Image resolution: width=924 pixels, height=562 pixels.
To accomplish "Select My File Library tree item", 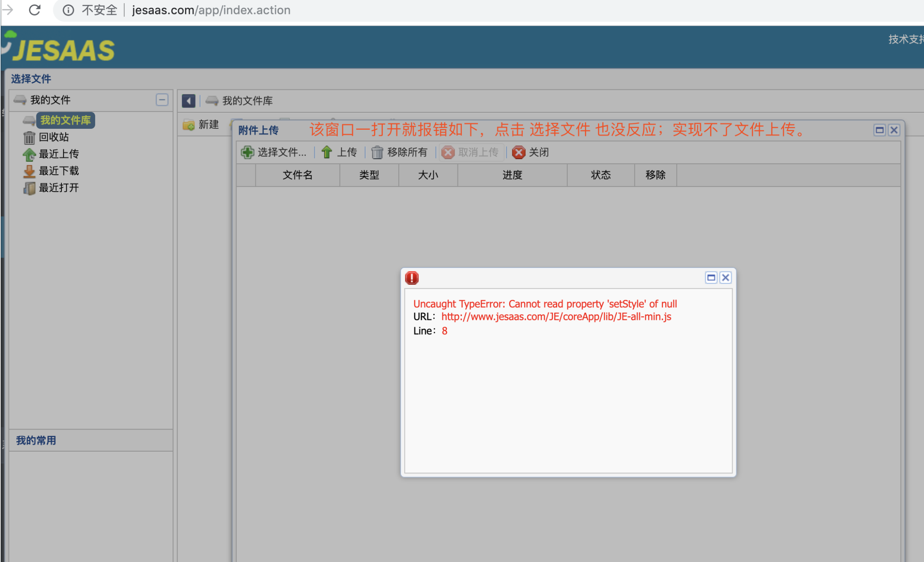I will [65, 120].
